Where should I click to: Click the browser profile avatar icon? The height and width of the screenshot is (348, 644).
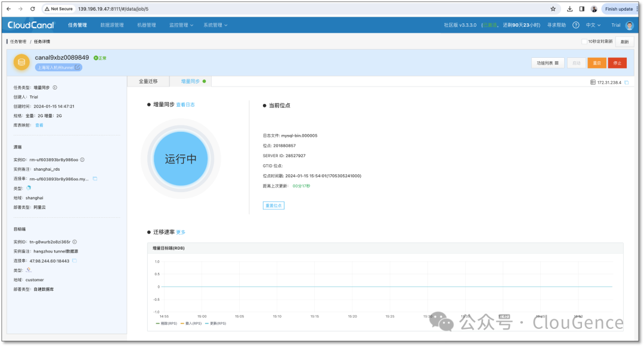coord(594,8)
